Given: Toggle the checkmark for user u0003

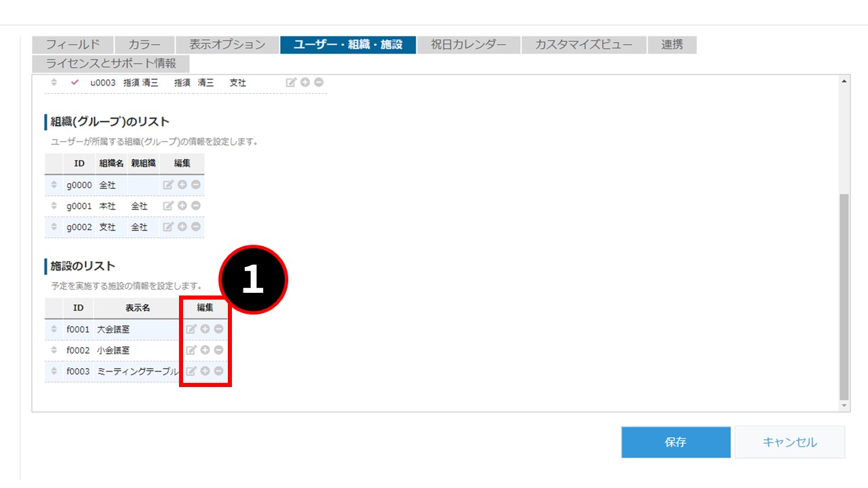Looking at the screenshot, I should 75,82.
